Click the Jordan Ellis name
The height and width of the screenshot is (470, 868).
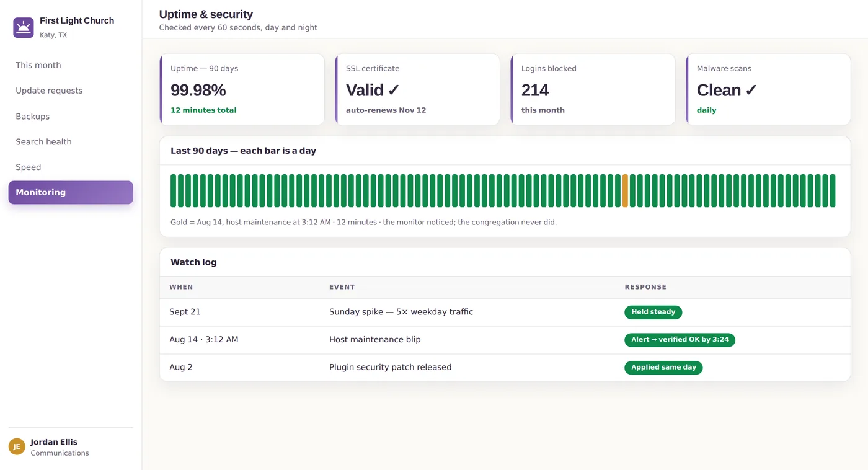pyautogui.click(x=54, y=442)
